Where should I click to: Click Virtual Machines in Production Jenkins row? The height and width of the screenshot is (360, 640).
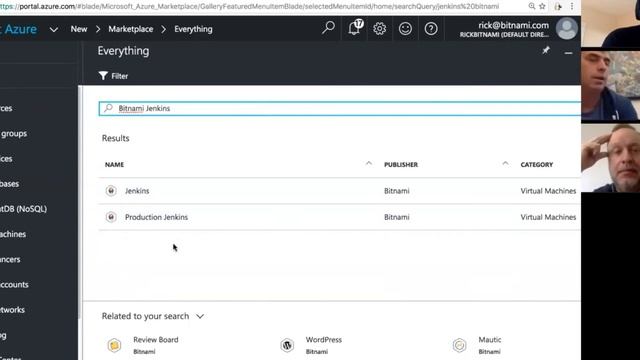tap(548, 217)
